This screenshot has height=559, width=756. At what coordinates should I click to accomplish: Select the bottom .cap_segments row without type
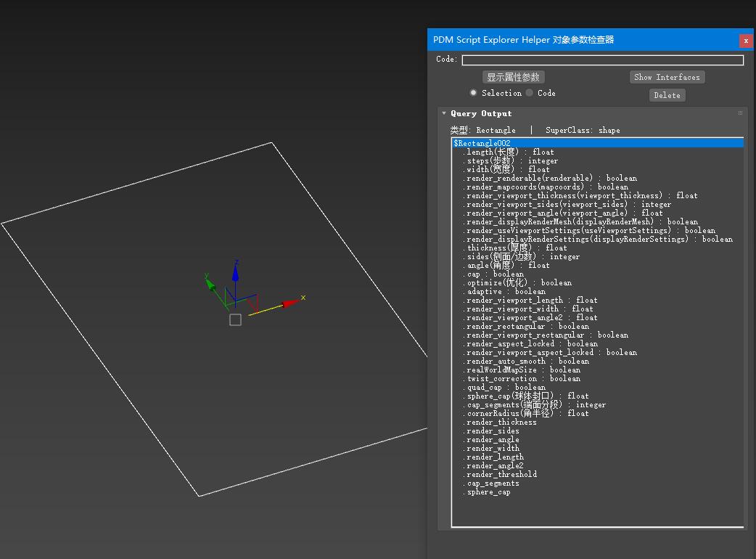[x=597, y=483]
